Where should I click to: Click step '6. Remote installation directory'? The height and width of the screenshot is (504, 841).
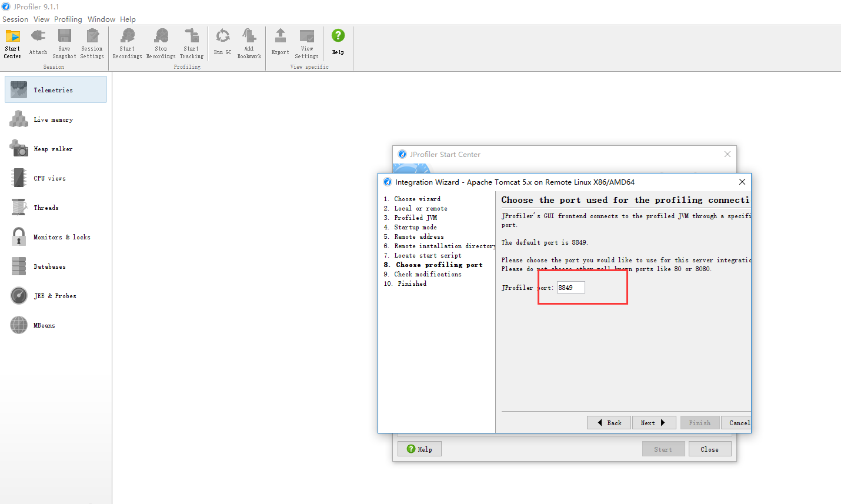[x=439, y=246]
